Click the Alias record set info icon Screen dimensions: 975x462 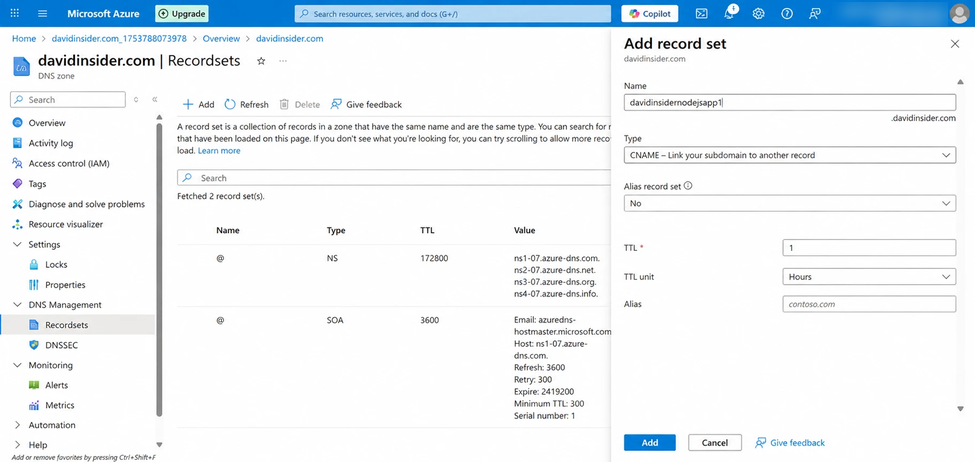(688, 186)
